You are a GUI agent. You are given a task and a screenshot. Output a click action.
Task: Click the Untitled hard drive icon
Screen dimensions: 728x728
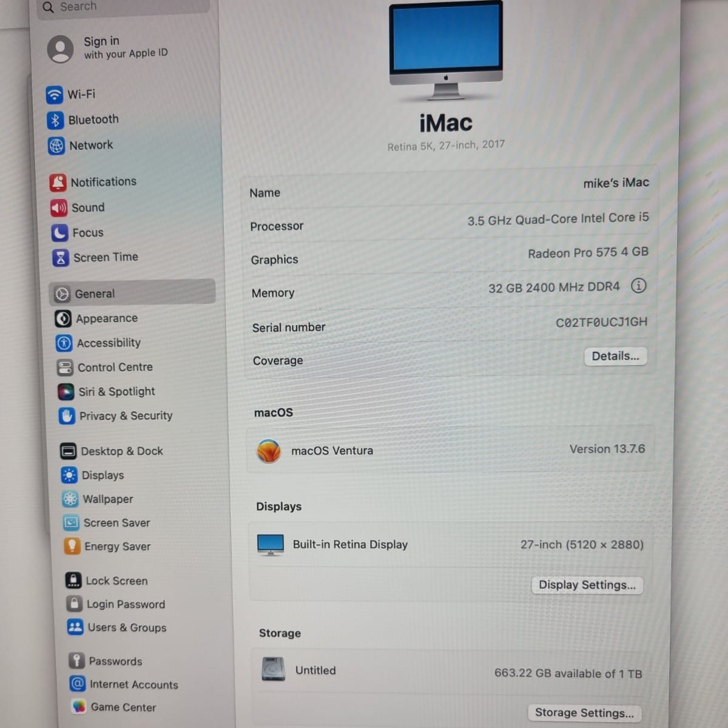tap(273, 669)
